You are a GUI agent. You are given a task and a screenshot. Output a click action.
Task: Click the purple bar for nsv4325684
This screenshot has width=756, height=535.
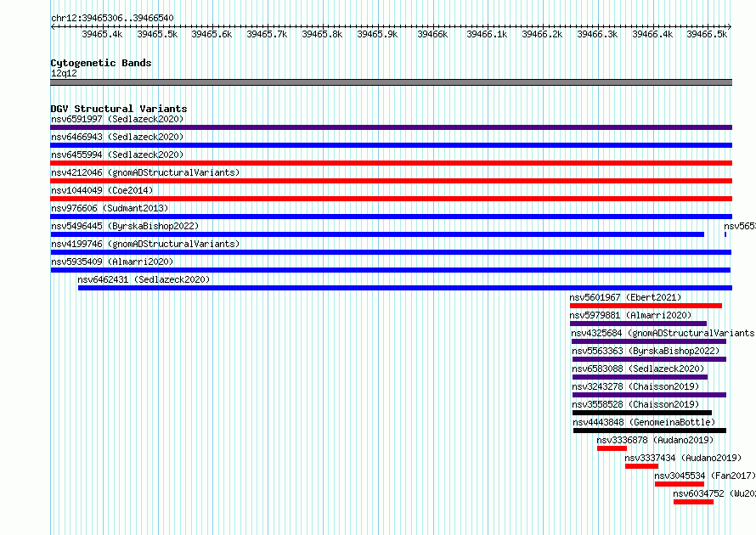[648, 341]
